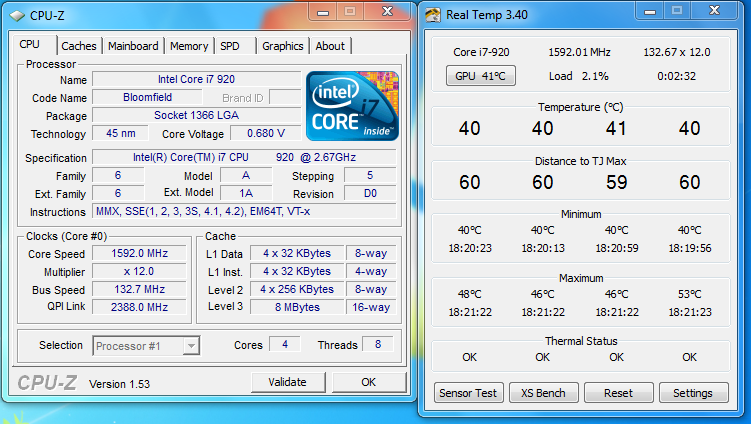Click the Ext. Model value '1A'
This screenshot has height=424, width=751.
(x=246, y=194)
